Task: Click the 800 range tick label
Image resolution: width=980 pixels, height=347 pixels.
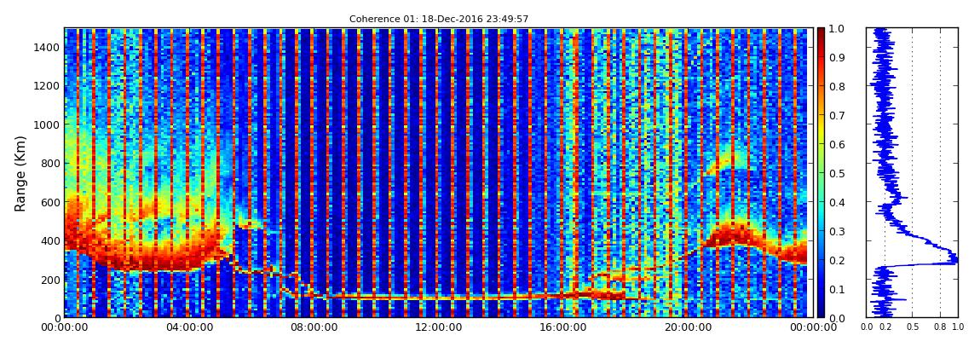Action: 50,163
